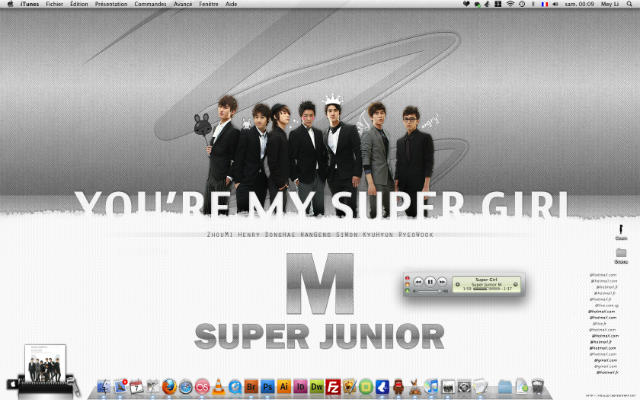Screen dimensions: 640x400
Task: Launch InDesign (Id) from dock
Action: [x=300, y=386]
